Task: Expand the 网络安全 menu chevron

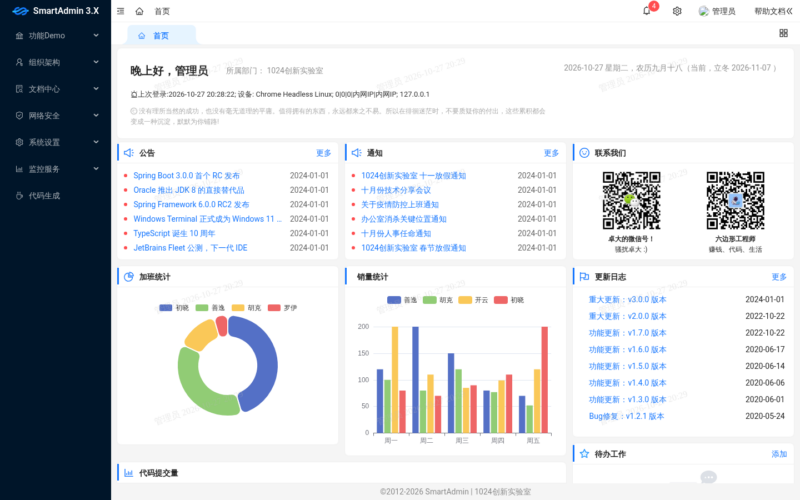Action: coord(96,115)
